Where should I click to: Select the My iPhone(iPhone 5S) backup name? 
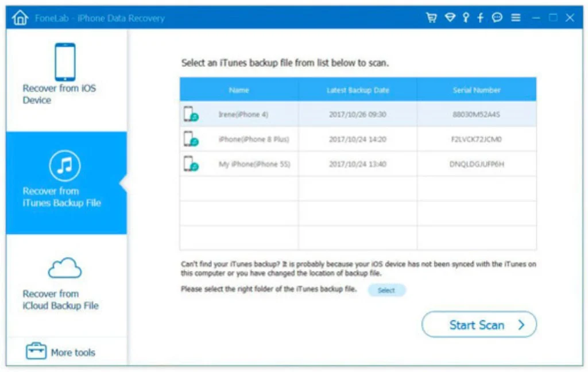pyautogui.click(x=254, y=164)
